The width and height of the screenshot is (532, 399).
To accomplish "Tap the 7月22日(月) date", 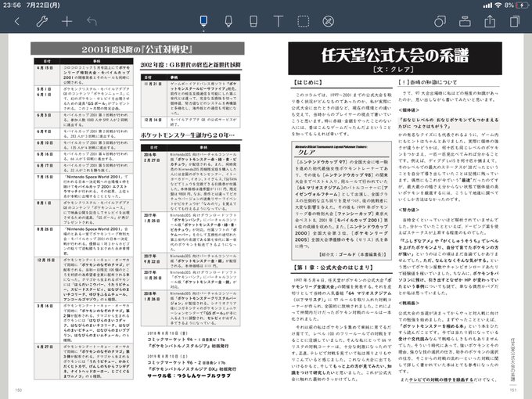I will tap(43, 5).
